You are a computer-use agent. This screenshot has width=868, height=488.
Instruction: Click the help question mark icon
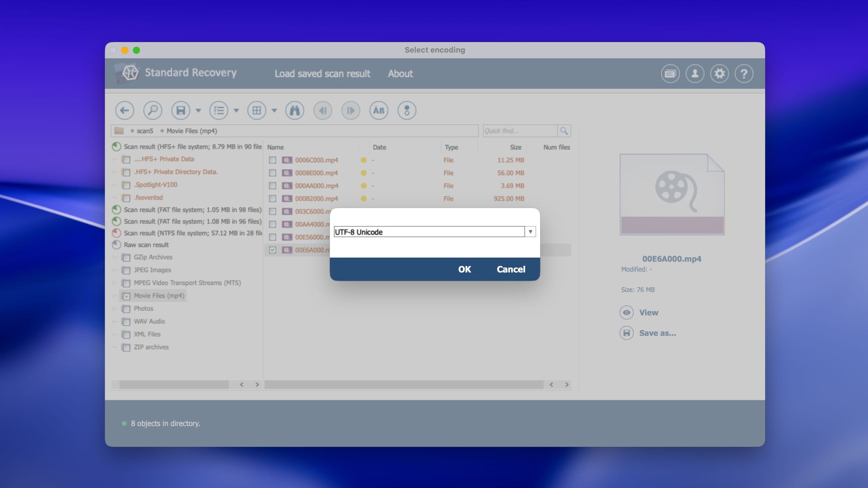(744, 74)
